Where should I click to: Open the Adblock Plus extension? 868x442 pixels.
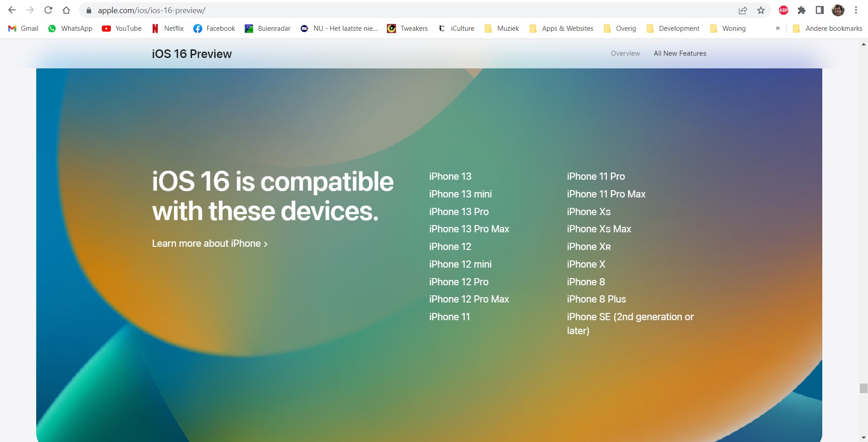[x=783, y=10]
